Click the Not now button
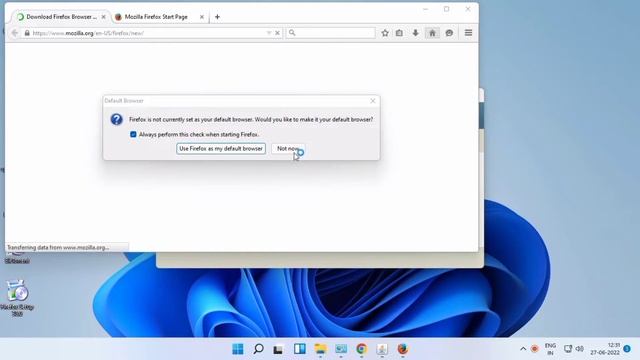Image resolution: width=640 pixels, height=360 pixels. click(x=288, y=149)
